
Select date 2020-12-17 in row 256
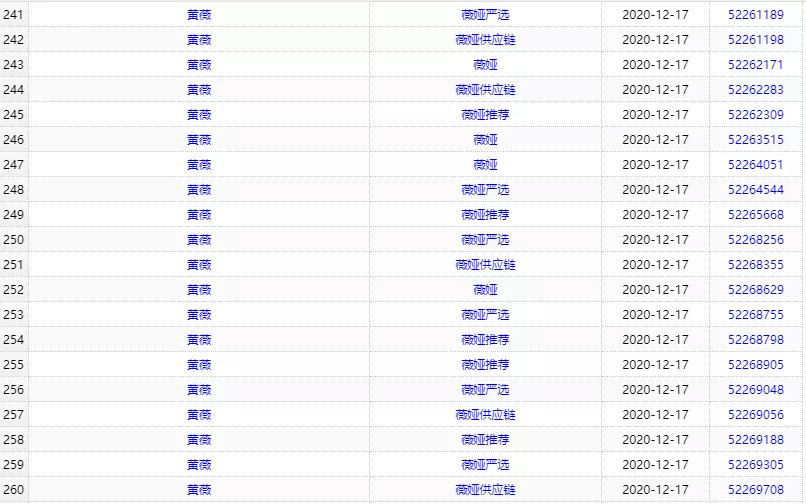tap(655, 390)
